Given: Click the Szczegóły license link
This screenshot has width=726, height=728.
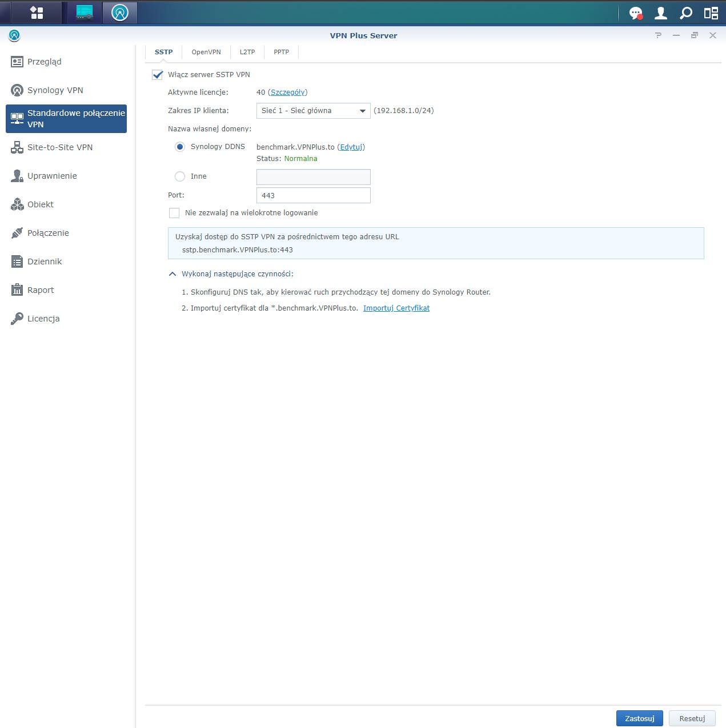Looking at the screenshot, I should [x=288, y=92].
